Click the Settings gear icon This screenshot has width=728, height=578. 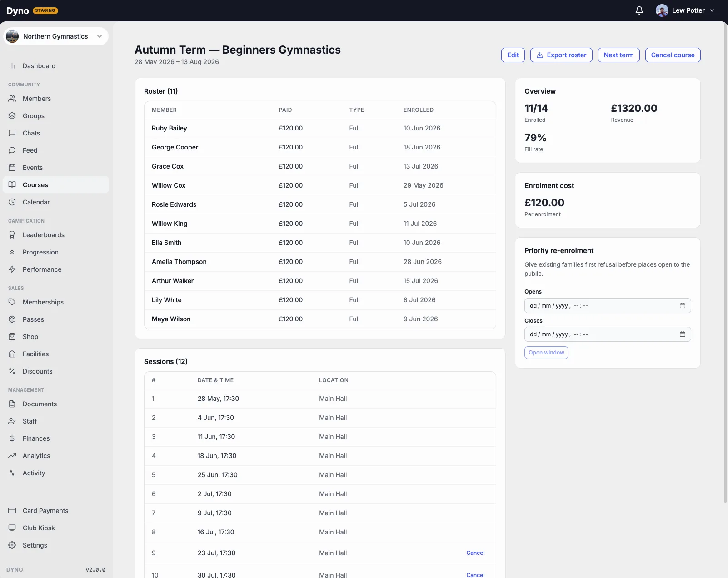pyautogui.click(x=12, y=545)
